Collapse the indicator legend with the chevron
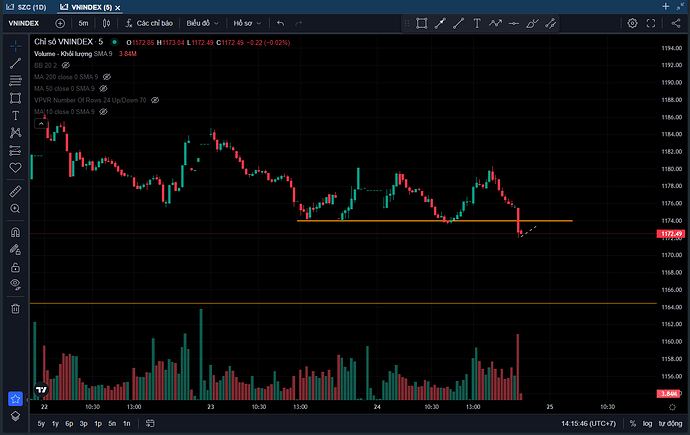 41,124
